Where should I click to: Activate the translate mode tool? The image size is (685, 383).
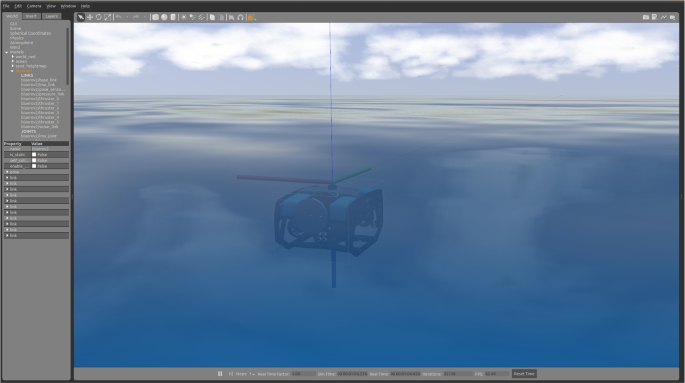pyautogui.click(x=90, y=17)
